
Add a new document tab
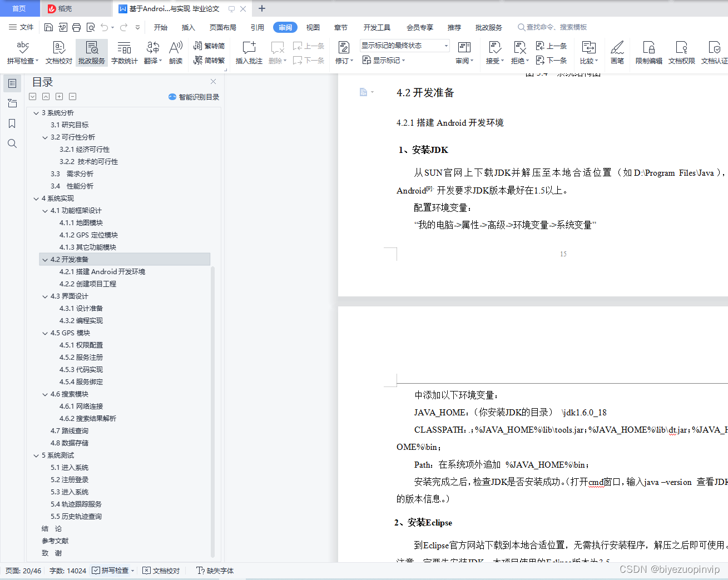click(262, 8)
